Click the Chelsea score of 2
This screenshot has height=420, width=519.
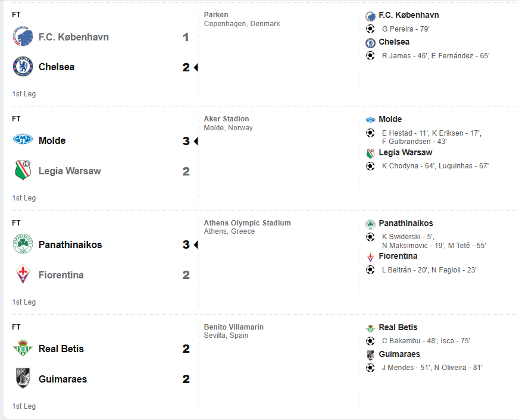click(186, 67)
